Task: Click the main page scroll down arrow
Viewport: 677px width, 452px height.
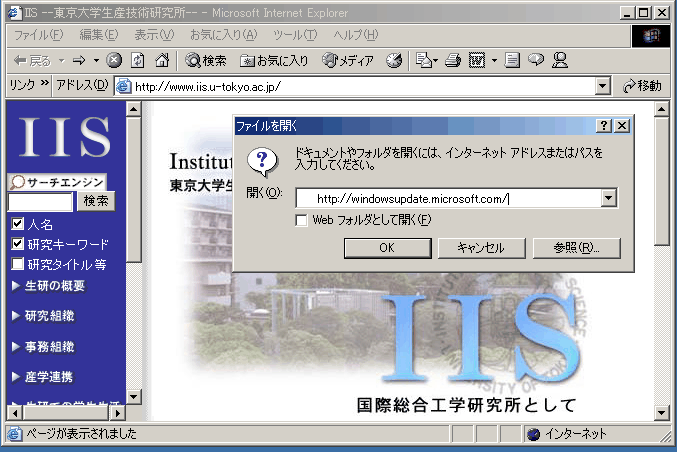Action: click(x=661, y=413)
